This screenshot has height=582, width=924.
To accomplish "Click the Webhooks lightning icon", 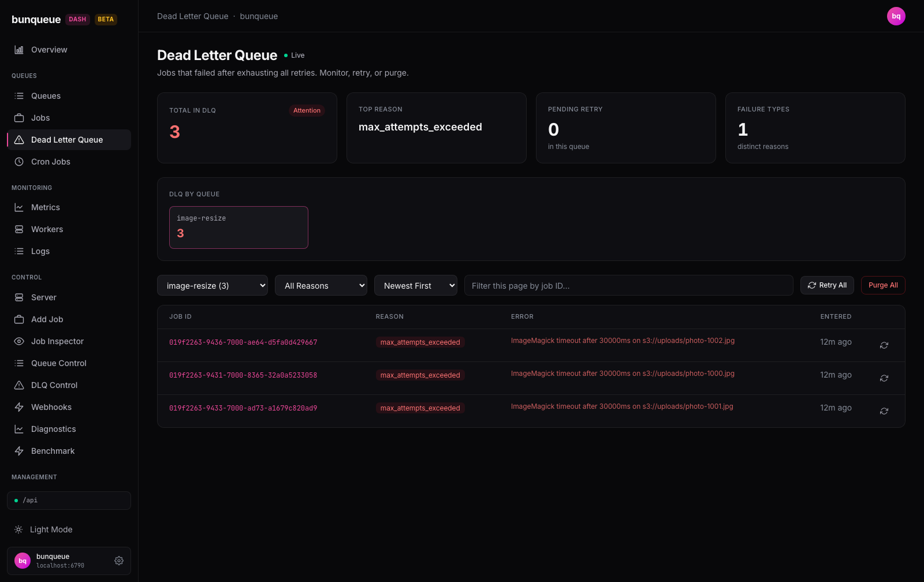I will [19, 407].
